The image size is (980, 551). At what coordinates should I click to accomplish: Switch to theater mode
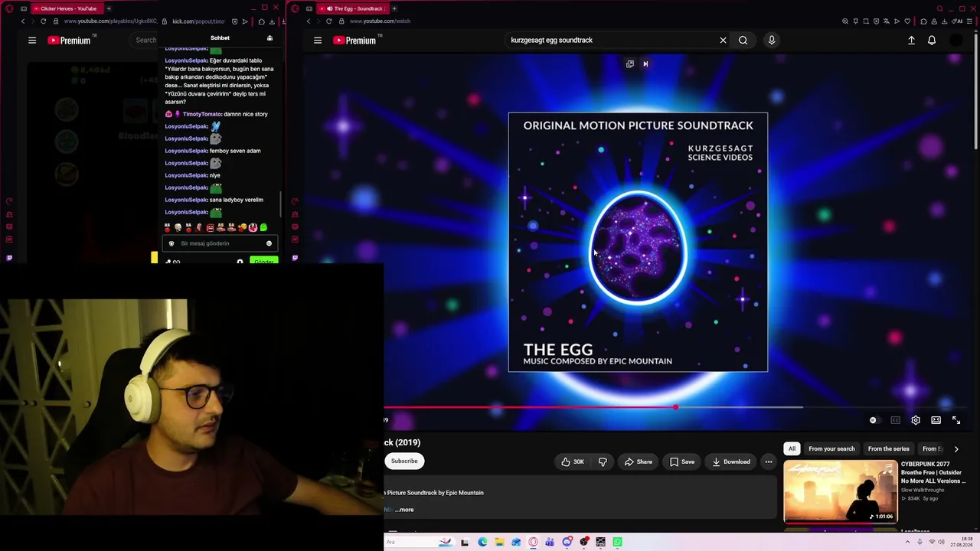tap(936, 420)
